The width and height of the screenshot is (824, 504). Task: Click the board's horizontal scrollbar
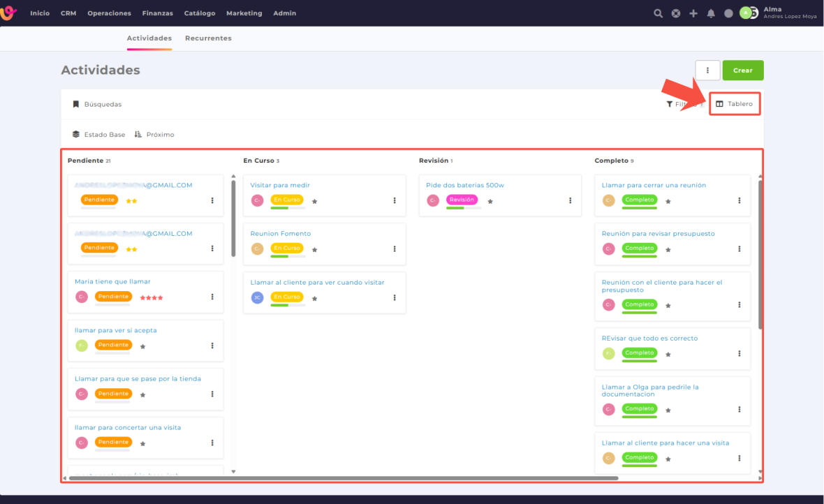342,478
